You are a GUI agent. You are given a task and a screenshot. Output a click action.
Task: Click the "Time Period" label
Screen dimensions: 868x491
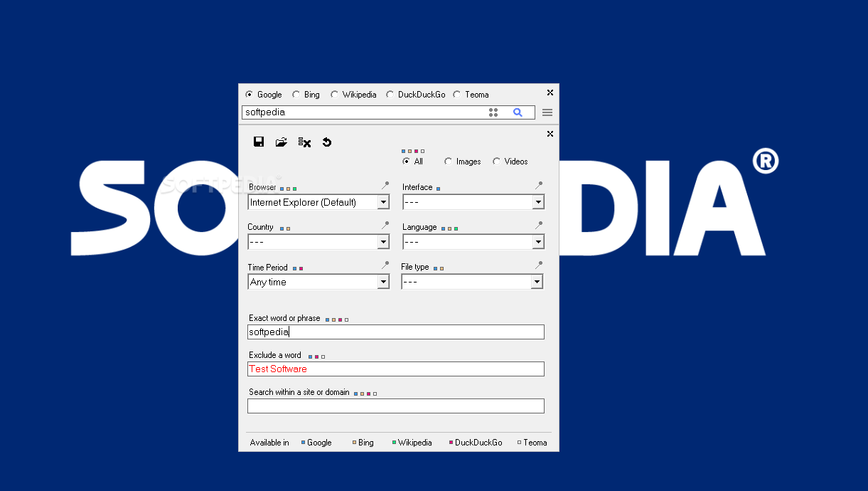click(267, 268)
